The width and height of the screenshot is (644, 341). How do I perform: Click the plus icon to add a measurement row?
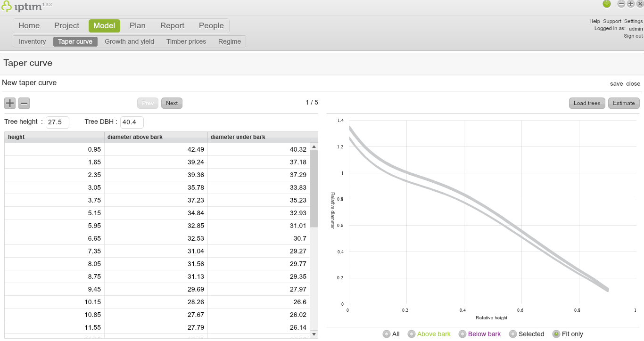click(9, 103)
